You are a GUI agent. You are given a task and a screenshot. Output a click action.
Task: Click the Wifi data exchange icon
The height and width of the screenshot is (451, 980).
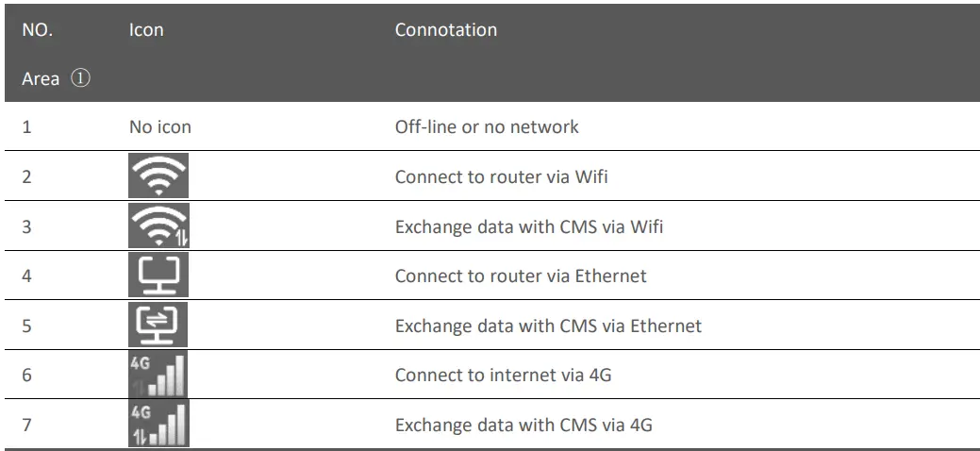(158, 226)
